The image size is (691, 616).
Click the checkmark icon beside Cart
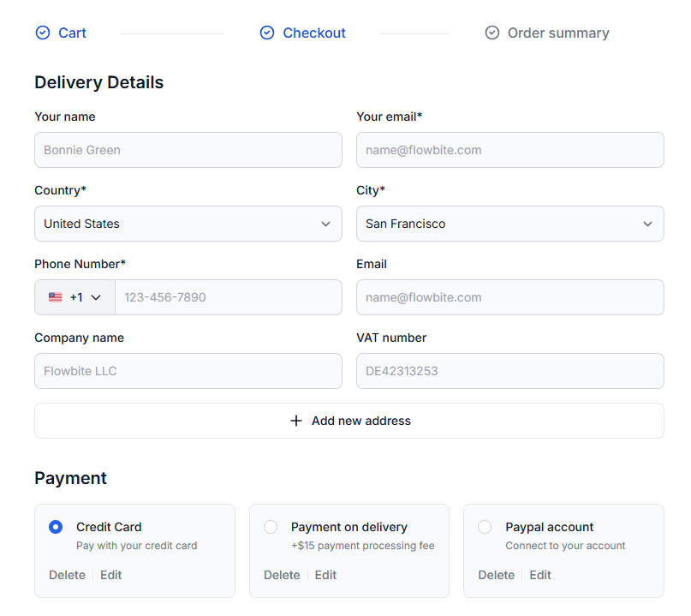pyautogui.click(x=42, y=33)
